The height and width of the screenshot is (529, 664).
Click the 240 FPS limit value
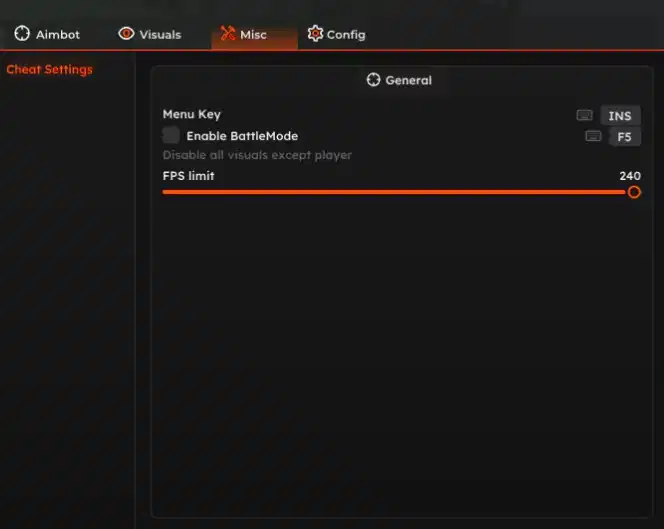[630, 176]
